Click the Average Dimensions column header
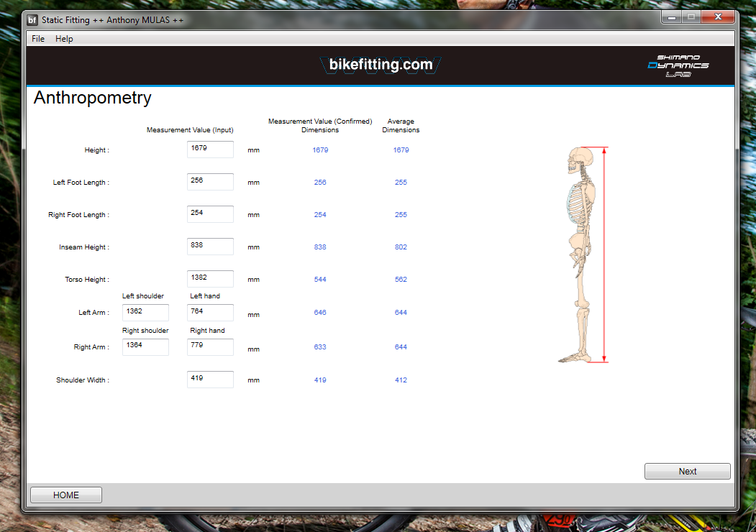 401,125
